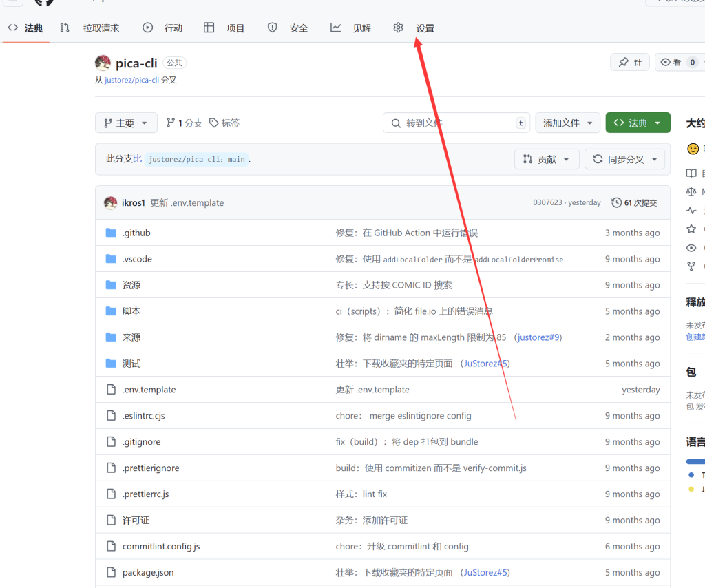Screen dimensions: 705x588
Task: Open commit message 杂务：添加许可证
Action: [x=371, y=520]
